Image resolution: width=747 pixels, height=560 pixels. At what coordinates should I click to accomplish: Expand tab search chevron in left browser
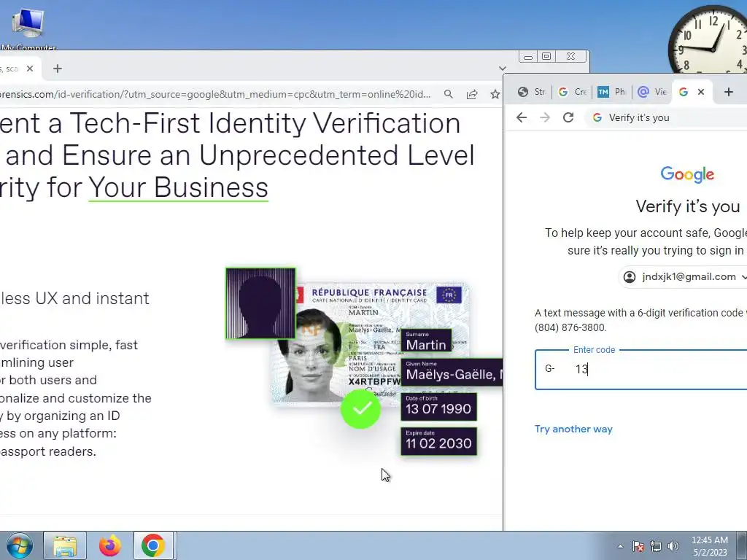tap(502, 69)
